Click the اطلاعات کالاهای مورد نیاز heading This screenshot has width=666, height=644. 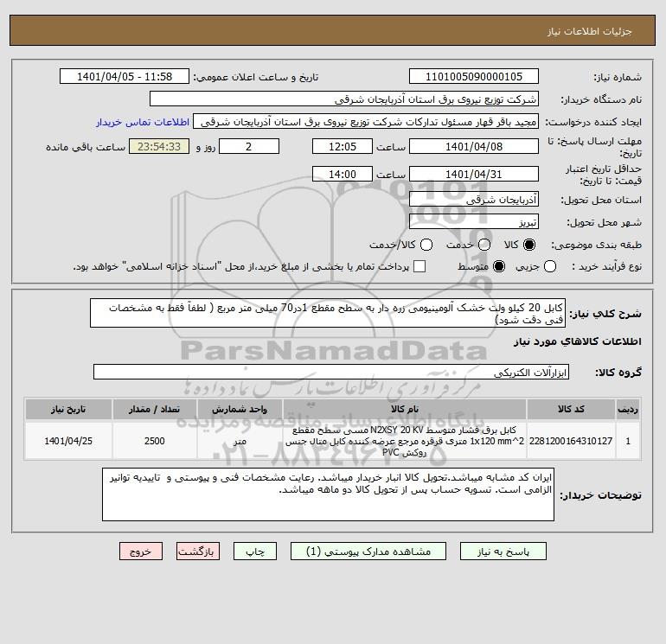(x=578, y=341)
